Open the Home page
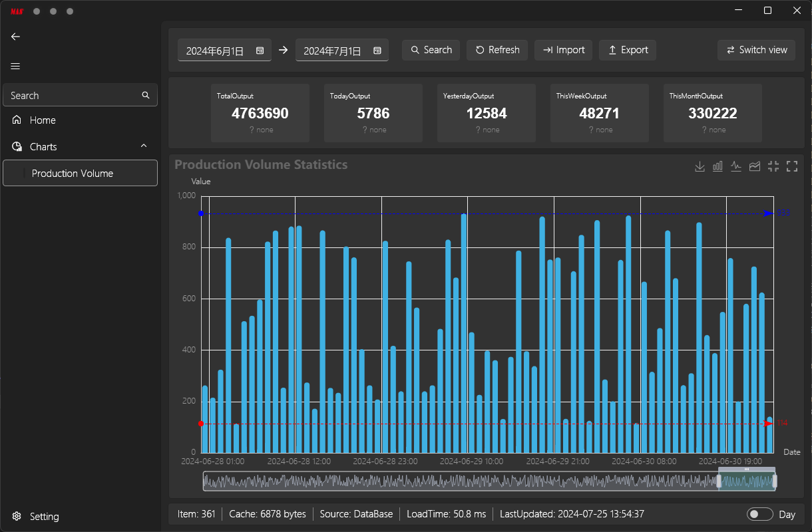812x532 pixels. click(80, 120)
